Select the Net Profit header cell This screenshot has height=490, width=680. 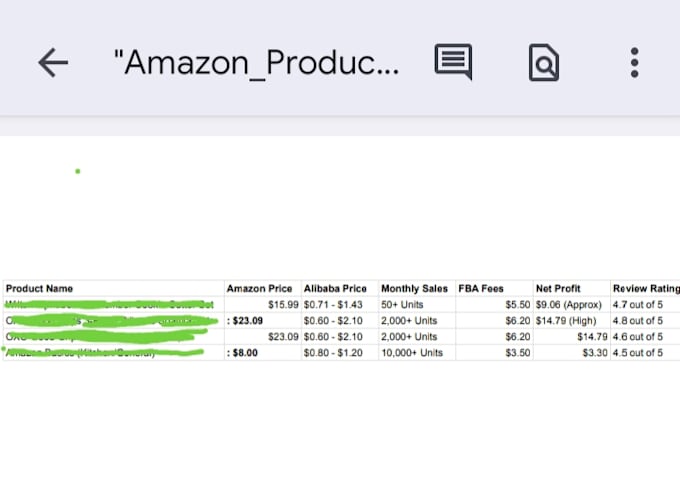(x=572, y=288)
